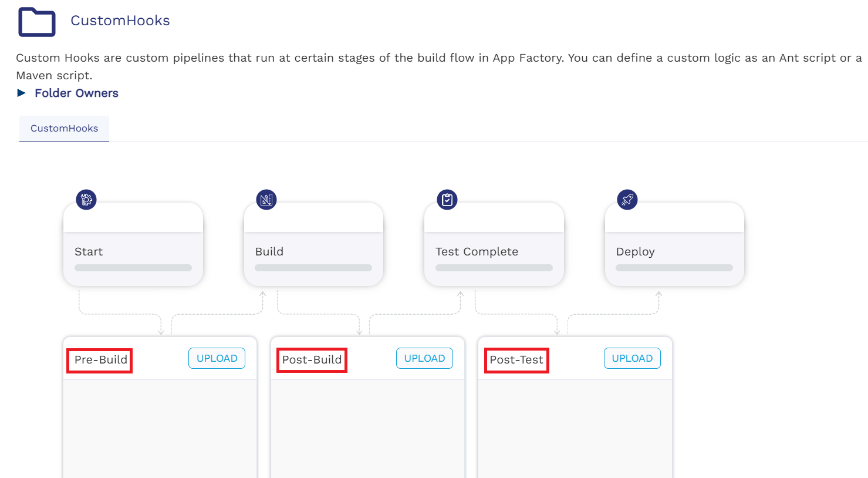
Task: Click the Build stage progress bar
Action: 313,268
